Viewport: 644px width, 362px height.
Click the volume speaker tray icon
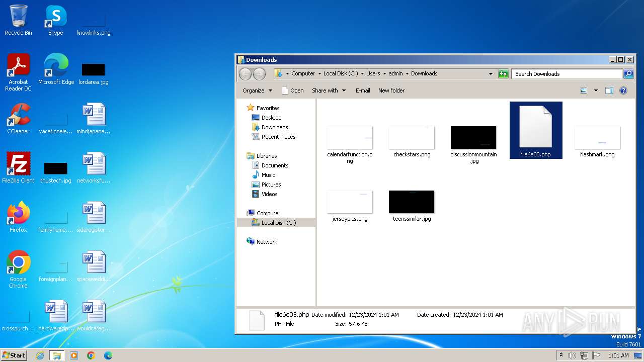[572, 355]
